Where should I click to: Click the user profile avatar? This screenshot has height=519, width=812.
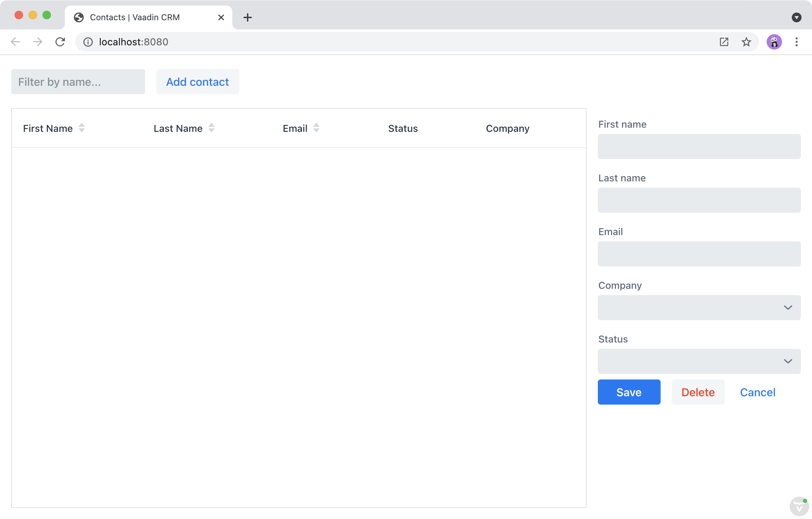[774, 42]
